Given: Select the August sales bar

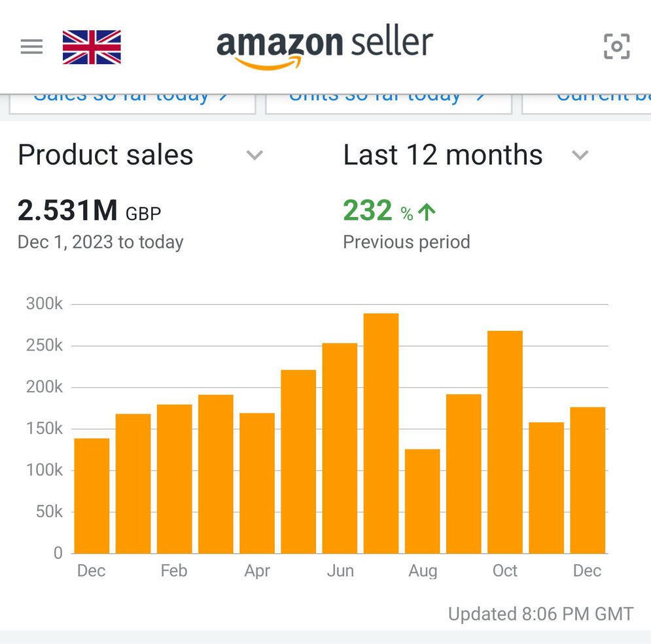Looking at the screenshot, I should 422,501.
